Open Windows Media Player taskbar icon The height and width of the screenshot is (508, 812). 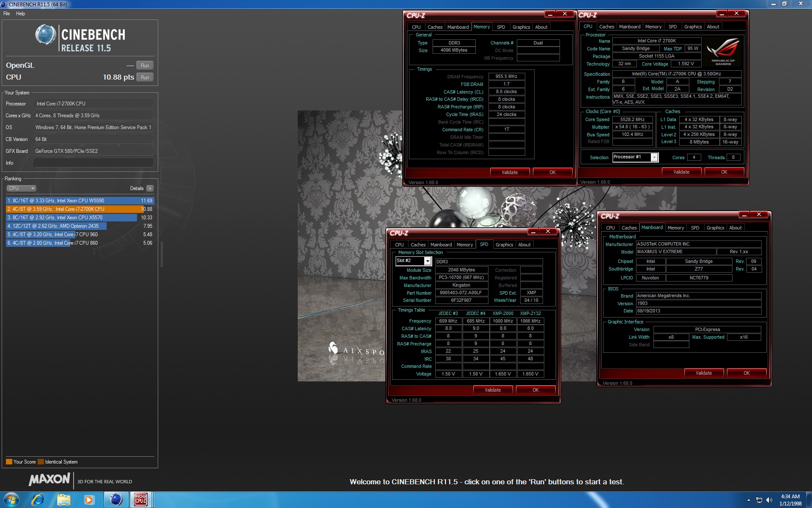[89, 500]
